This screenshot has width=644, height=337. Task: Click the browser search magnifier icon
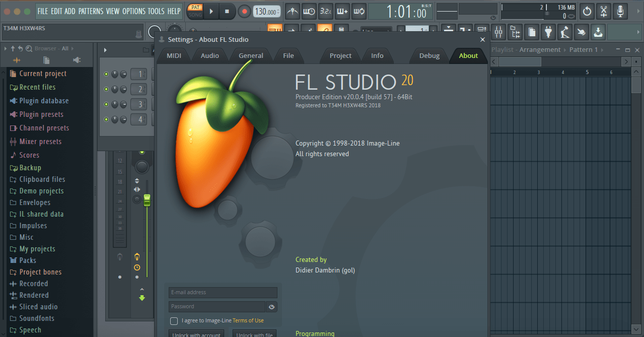[x=29, y=48]
